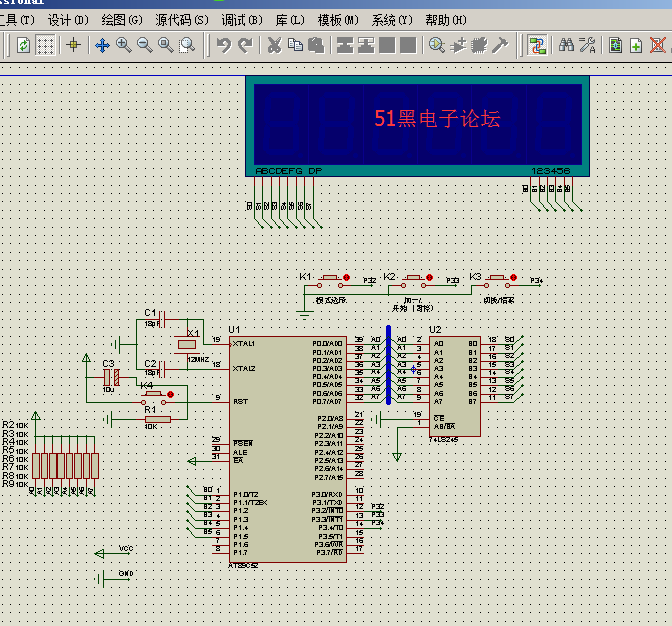Click the 'RST' pin label on U1
This screenshot has height=626, width=672.
pos(240,401)
